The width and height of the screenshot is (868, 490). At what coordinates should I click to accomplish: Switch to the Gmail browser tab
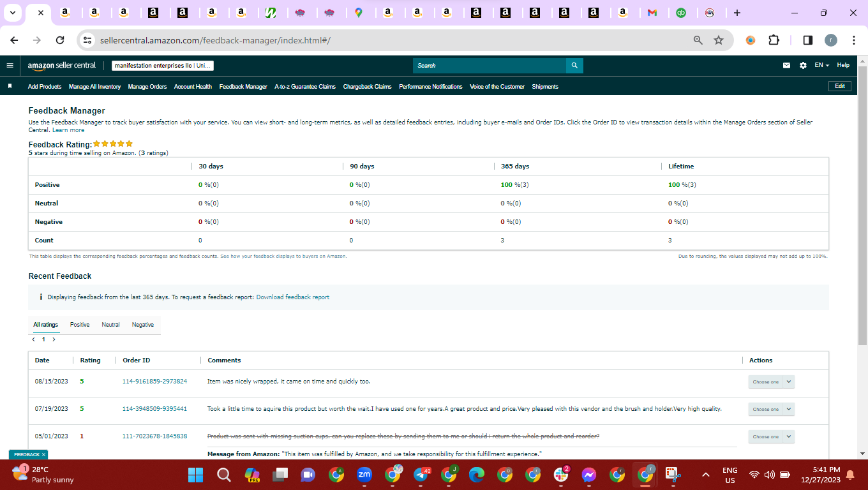(652, 13)
